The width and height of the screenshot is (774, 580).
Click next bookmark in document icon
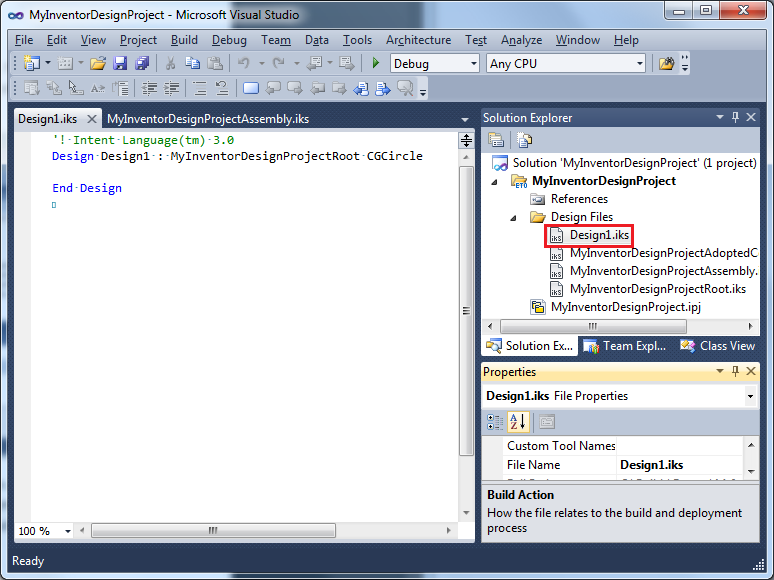click(x=383, y=88)
